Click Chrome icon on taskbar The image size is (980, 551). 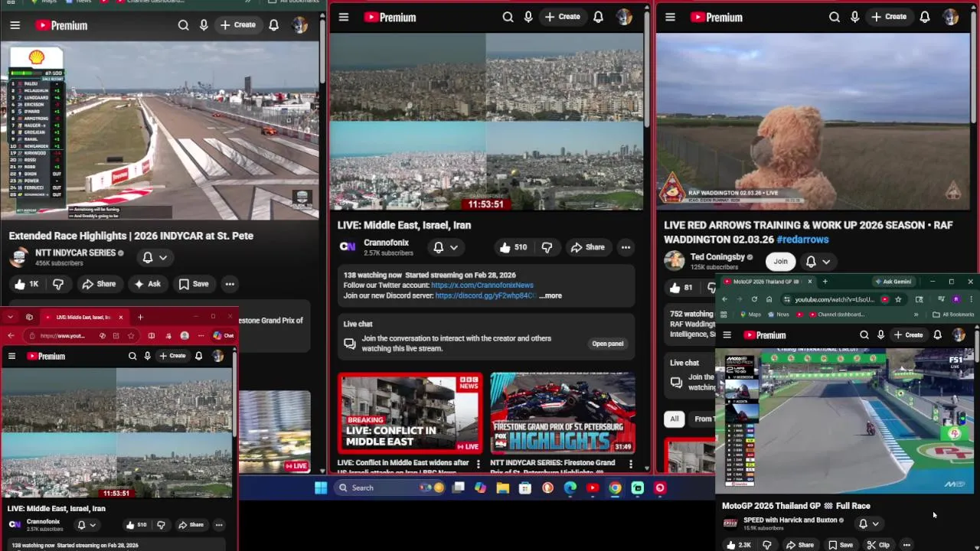(x=615, y=487)
